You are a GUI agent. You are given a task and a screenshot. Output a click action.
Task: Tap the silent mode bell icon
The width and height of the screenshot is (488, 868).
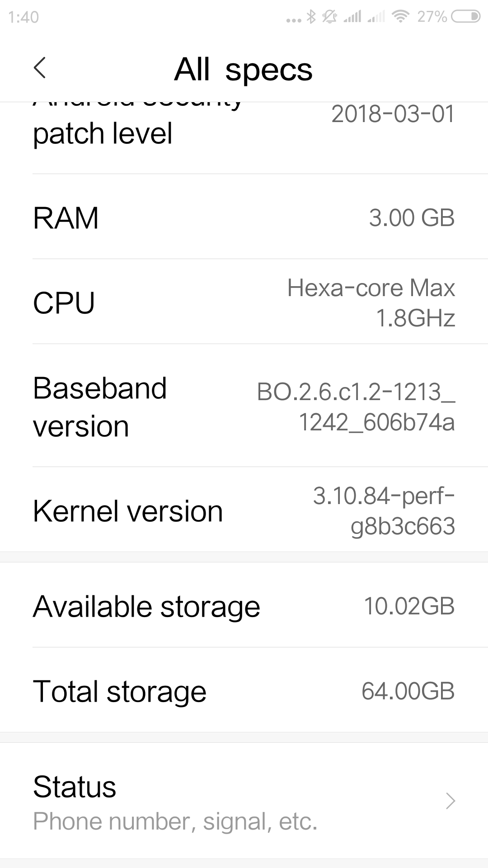coord(329,17)
